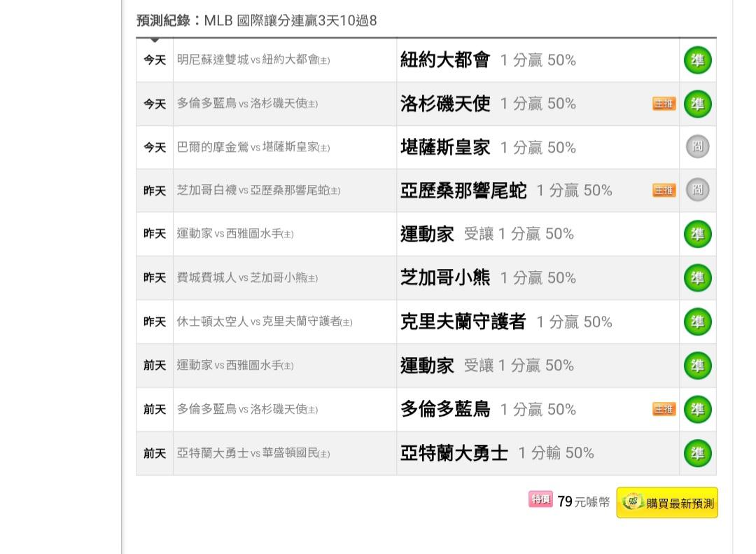Image resolution: width=756 pixels, height=554 pixels.
Task: Click the green 準 icon for 亞特蘭大勇士
Action: click(x=697, y=453)
